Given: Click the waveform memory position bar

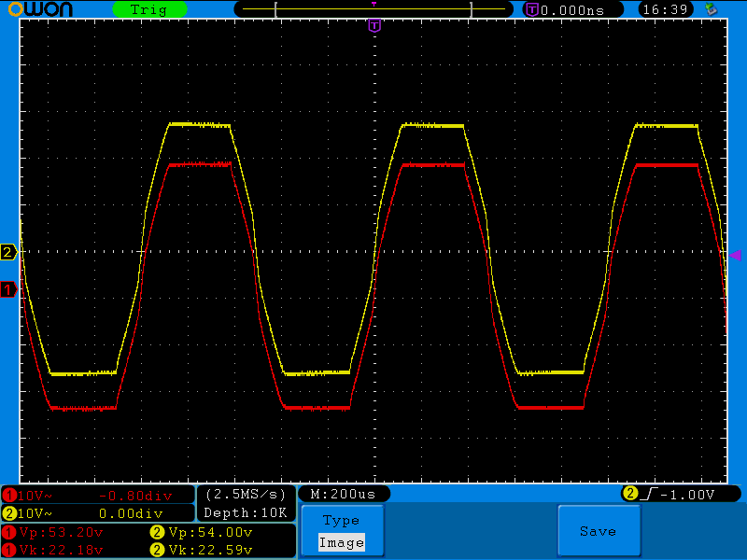Looking at the screenshot, I should 373,9.
